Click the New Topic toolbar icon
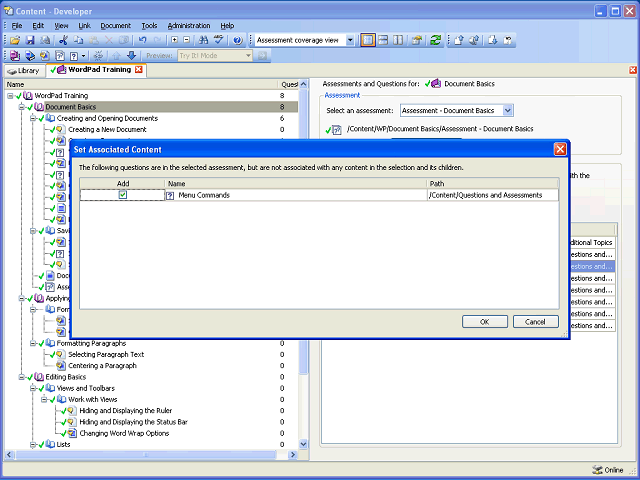 45,56
